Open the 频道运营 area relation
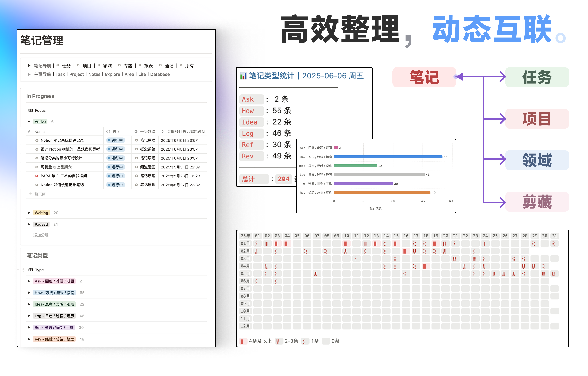Viewport: 588px width, 376px height. pyautogui.click(x=148, y=167)
